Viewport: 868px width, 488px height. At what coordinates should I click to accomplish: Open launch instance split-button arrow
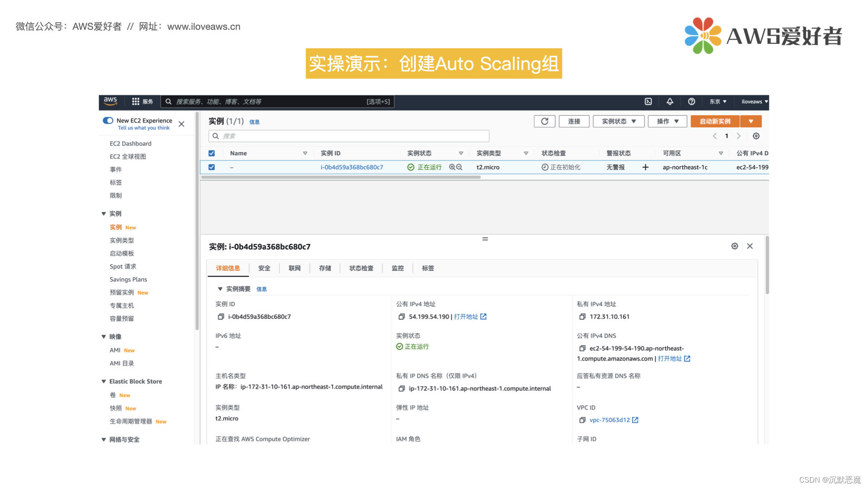click(751, 121)
